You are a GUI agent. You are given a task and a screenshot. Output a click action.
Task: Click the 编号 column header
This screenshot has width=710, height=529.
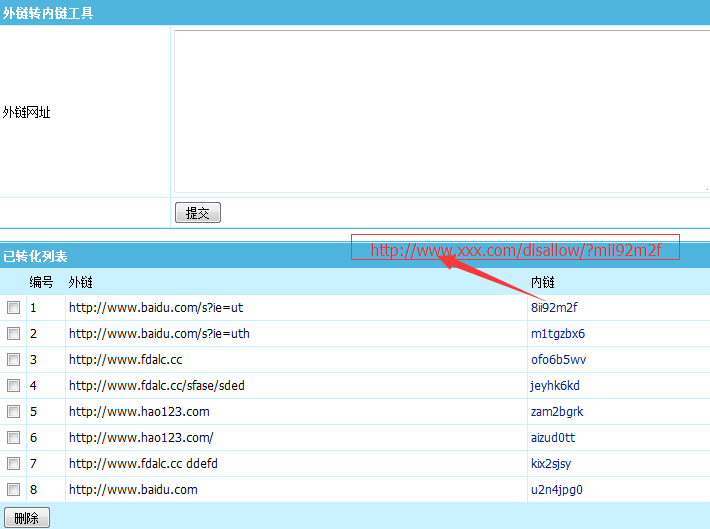click(x=41, y=282)
